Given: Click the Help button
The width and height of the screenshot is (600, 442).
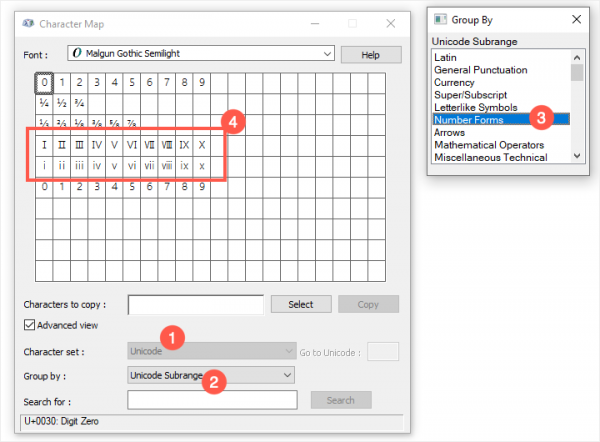Looking at the screenshot, I should [x=371, y=55].
